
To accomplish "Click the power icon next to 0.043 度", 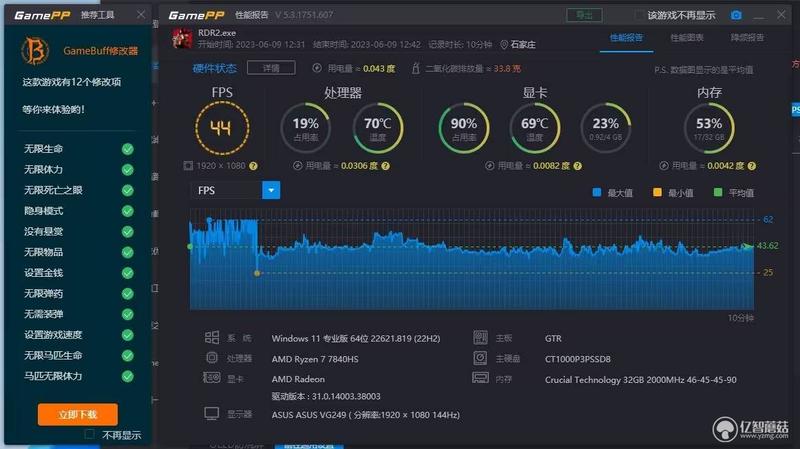I will [317, 68].
